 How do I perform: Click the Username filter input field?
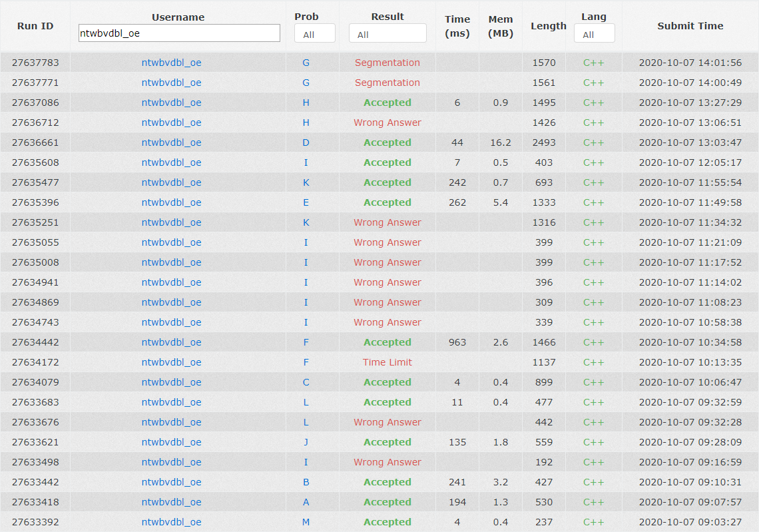tap(179, 33)
